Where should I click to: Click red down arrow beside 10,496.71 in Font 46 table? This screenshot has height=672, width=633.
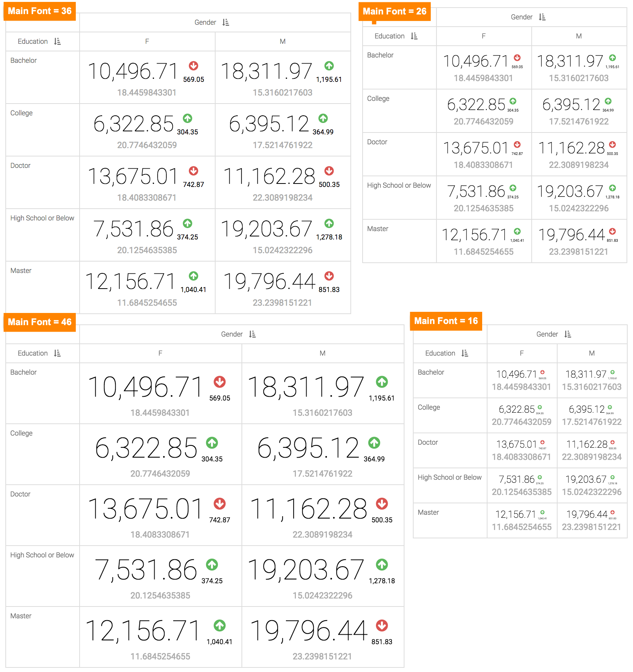pyautogui.click(x=220, y=382)
